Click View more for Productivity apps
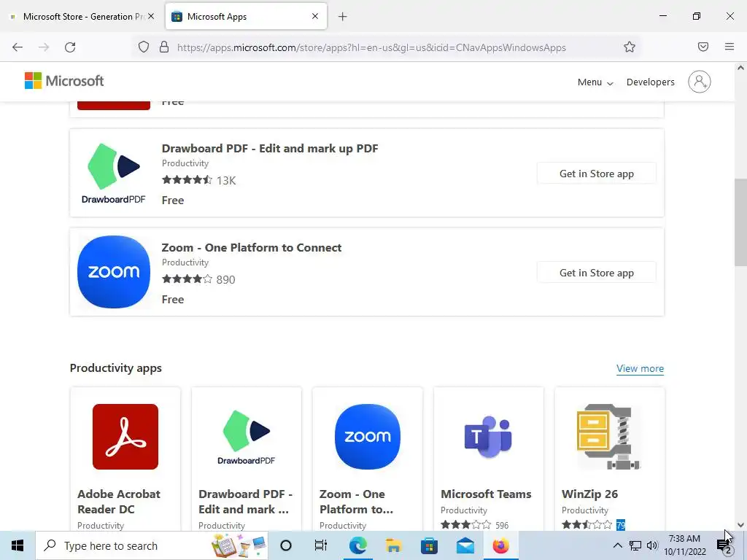 coord(640,368)
